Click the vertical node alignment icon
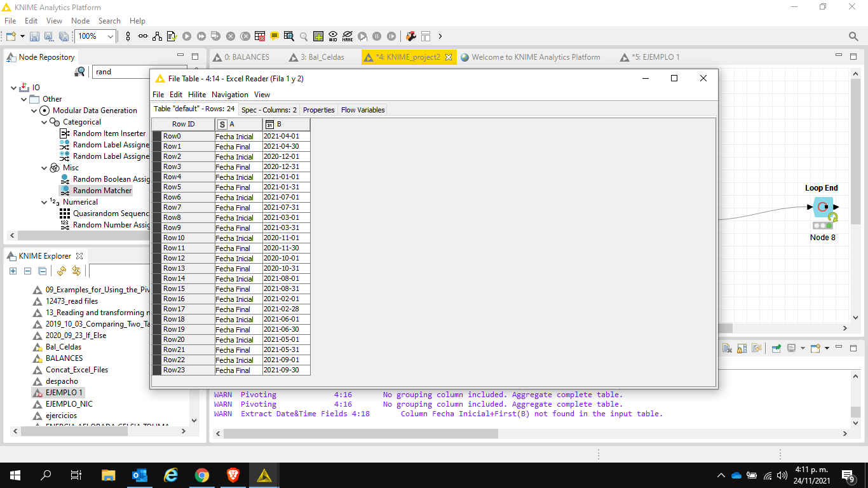This screenshot has width=868, height=488. tap(128, 36)
